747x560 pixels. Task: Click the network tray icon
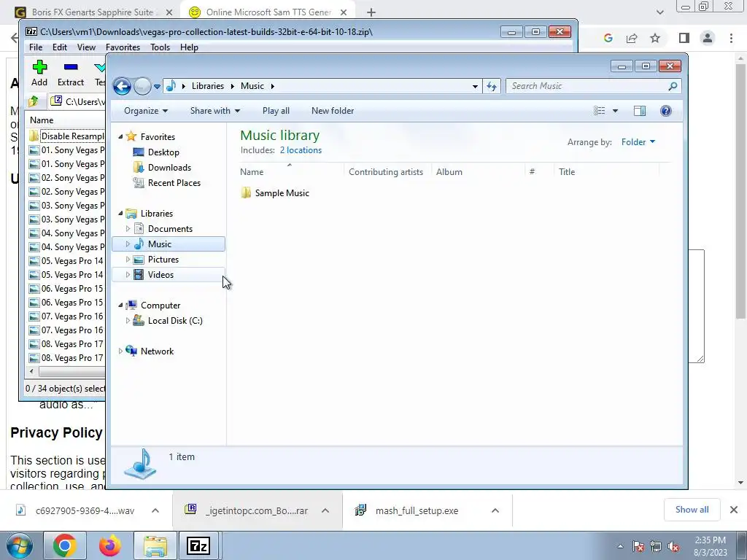(x=656, y=547)
